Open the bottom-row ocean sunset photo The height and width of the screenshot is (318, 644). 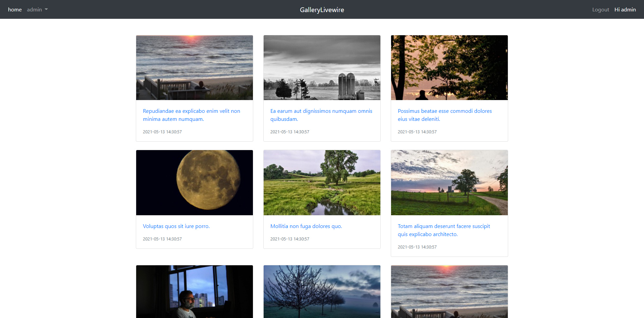pyautogui.click(x=449, y=291)
